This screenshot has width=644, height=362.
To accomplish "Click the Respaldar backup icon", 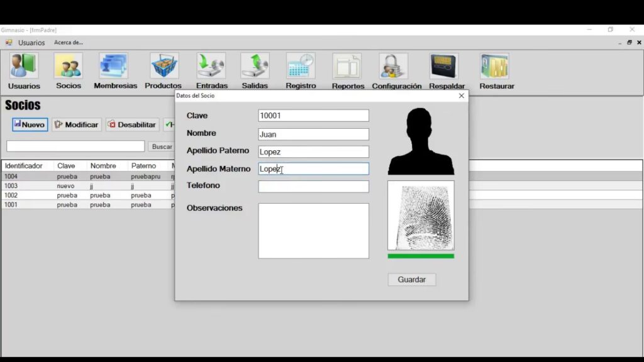I will pos(445,67).
